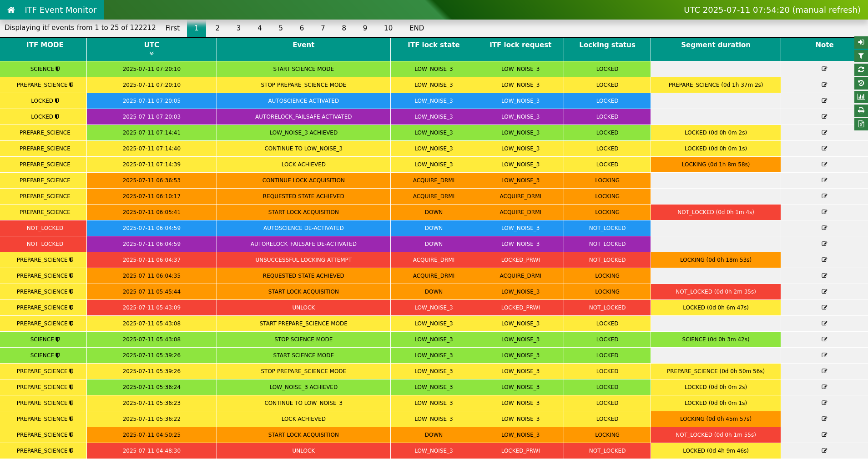
Task: Edit note for UNLOCK 05:43:09 row
Action: coord(824,308)
